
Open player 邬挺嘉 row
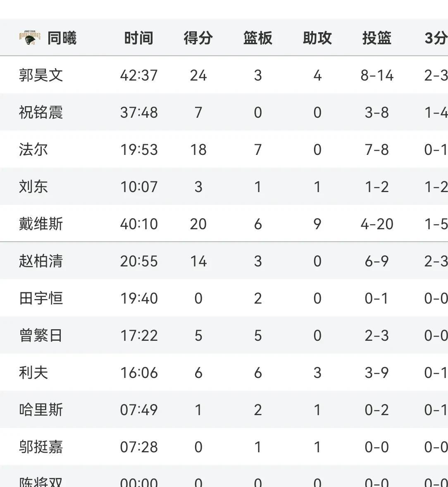point(224,447)
